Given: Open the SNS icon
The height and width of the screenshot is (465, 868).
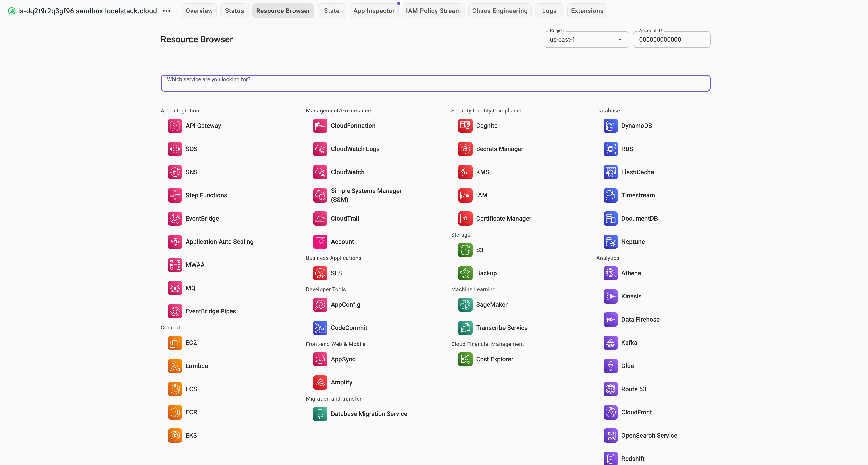Looking at the screenshot, I should pyautogui.click(x=175, y=172).
